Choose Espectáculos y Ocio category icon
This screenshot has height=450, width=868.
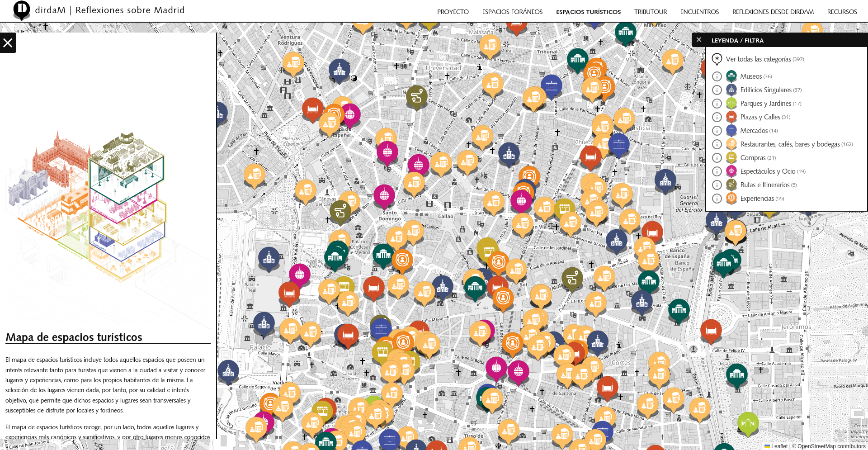pos(731,171)
